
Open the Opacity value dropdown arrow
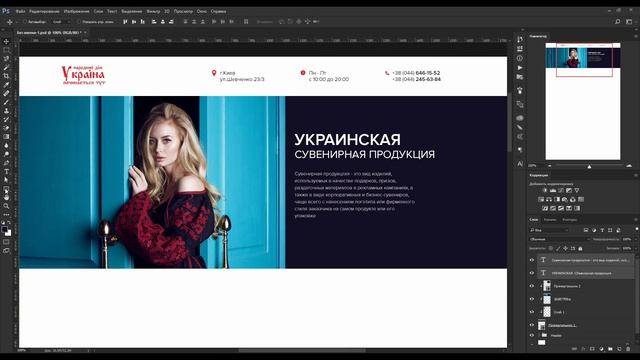click(x=636, y=239)
